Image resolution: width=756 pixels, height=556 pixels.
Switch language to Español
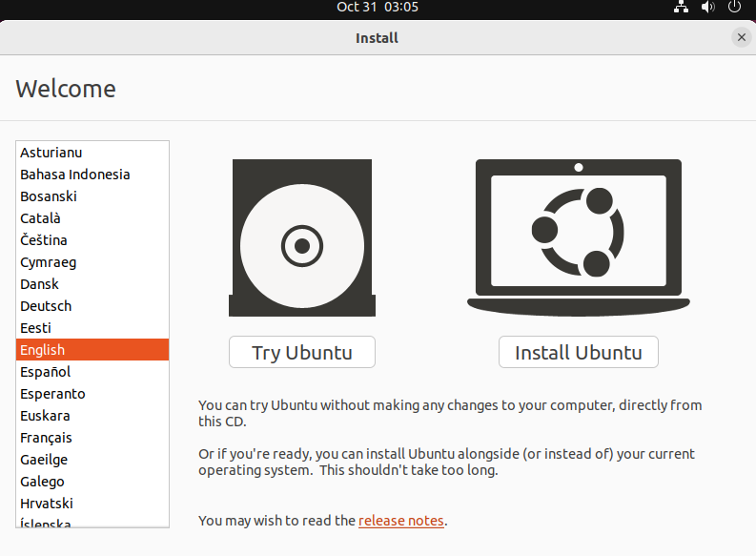point(92,372)
